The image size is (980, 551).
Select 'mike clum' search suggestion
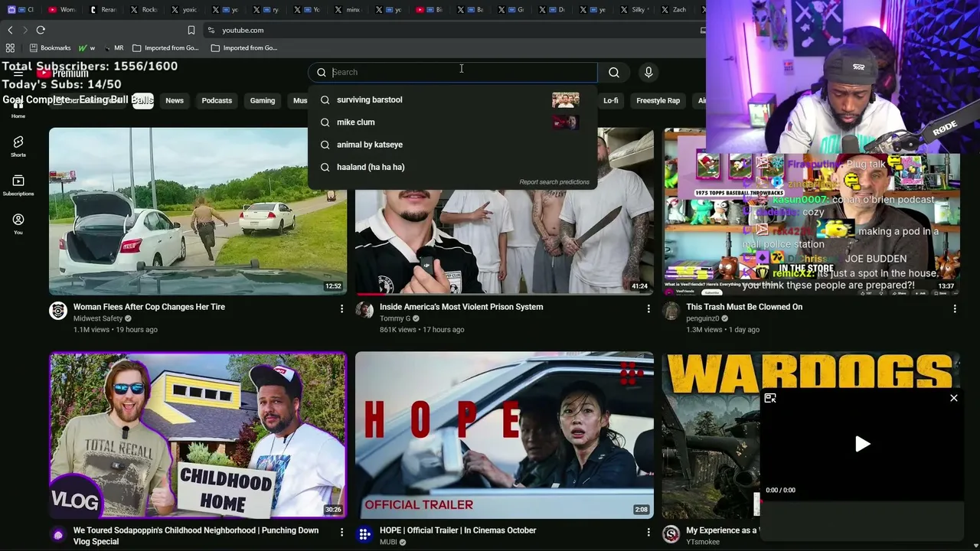pos(452,122)
